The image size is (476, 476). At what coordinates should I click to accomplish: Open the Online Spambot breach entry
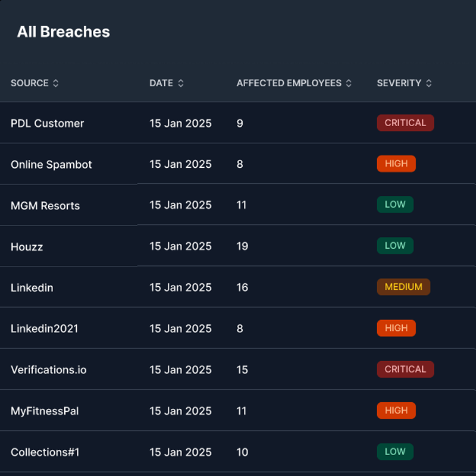(x=51, y=164)
